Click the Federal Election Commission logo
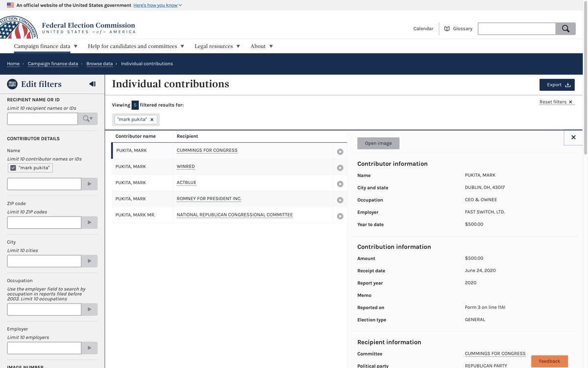 pyautogui.click(x=68, y=28)
